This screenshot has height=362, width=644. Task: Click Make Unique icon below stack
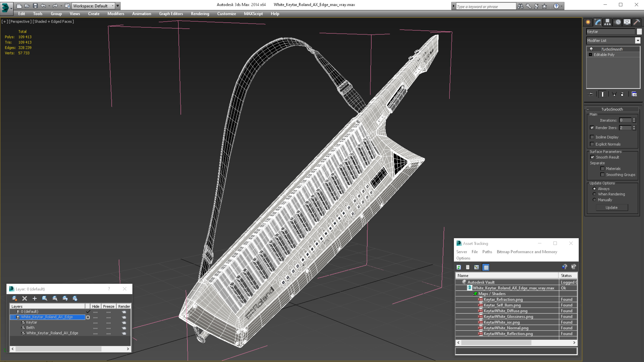pos(614,94)
